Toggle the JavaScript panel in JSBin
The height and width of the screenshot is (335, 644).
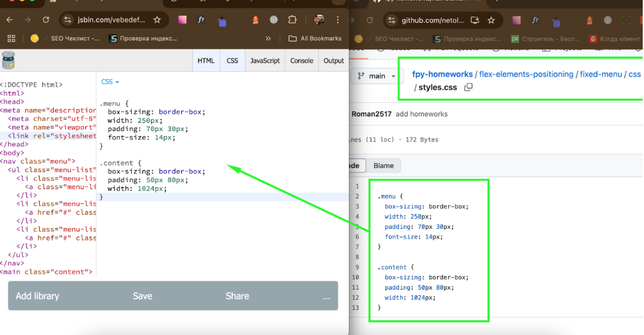click(265, 61)
